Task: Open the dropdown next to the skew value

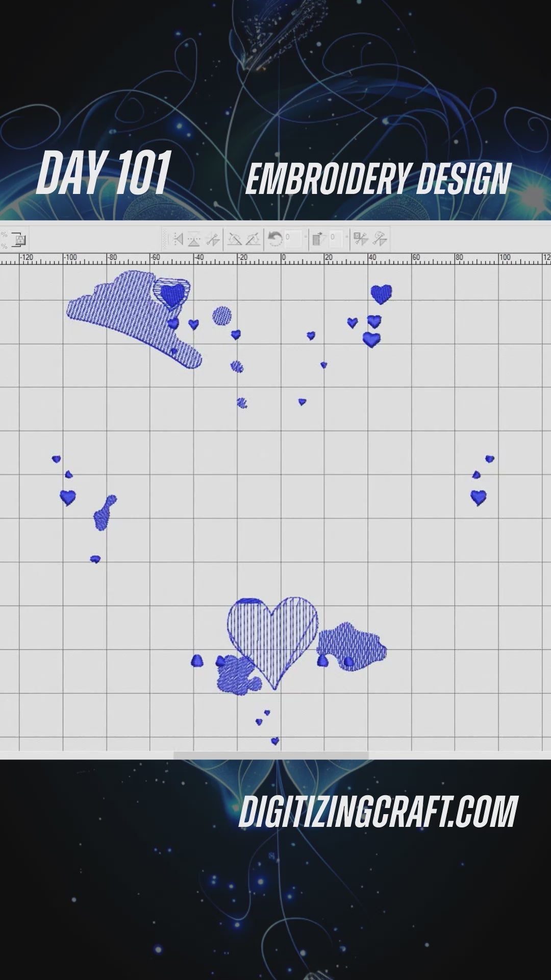Action: click(347, 239)
